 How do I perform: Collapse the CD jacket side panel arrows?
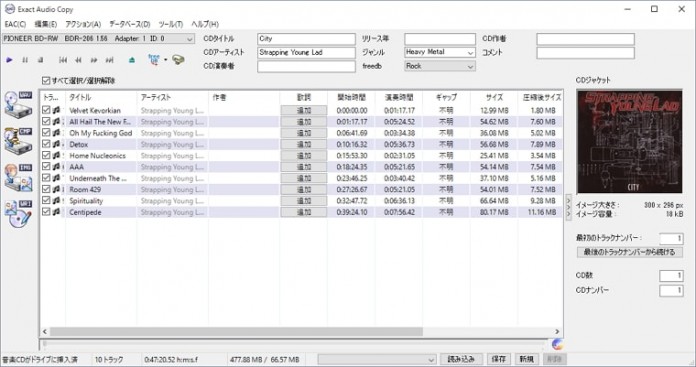pos(568,207)
